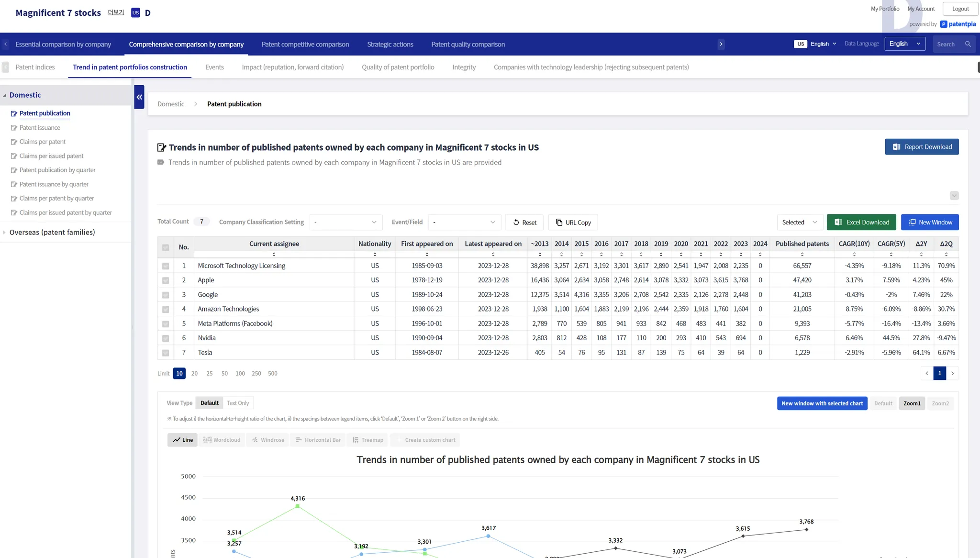
Task: Click the Excel Download button
Action: coord(861,222)
